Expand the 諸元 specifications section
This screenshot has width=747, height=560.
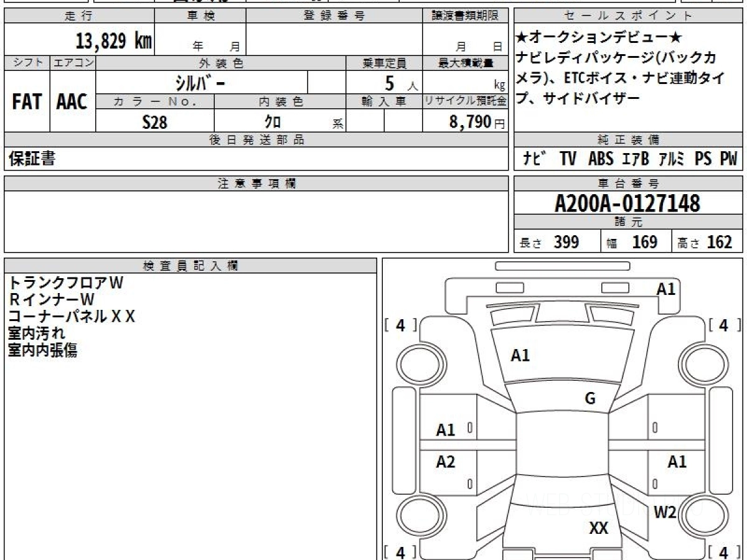click(x=628, y=221)
